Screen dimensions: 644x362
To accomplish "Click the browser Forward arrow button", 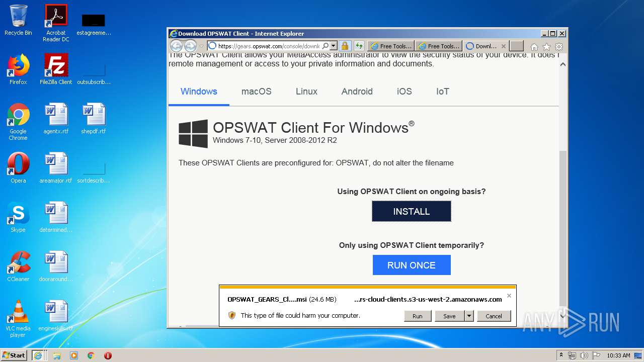I will pos(190,46).
